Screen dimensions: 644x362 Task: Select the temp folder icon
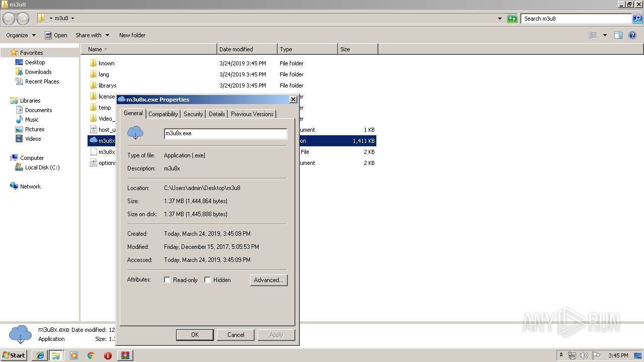tap(93, 108)
